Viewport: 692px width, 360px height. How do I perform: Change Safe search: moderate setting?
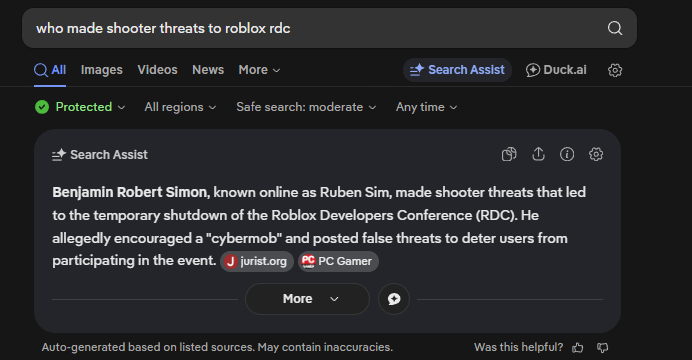click(x=306, y=107)
